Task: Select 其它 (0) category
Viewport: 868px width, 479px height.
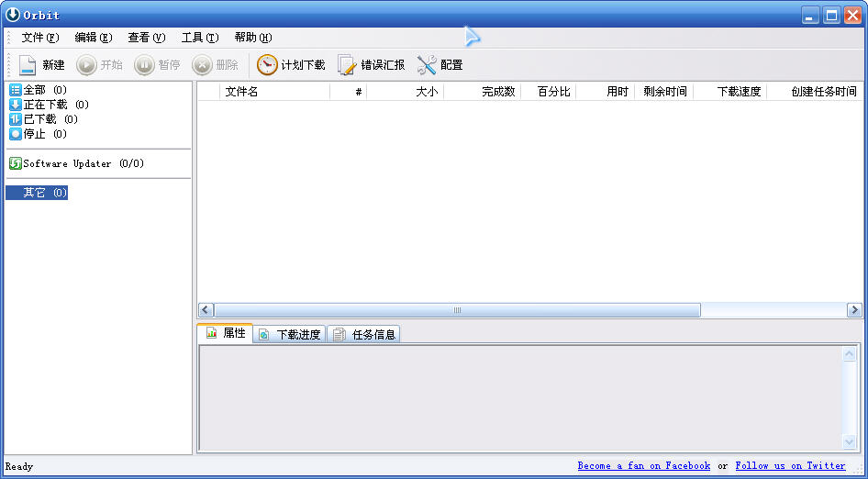Action: click(x=37, y=193)
